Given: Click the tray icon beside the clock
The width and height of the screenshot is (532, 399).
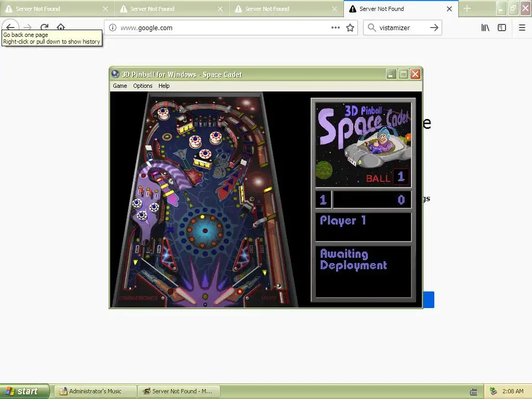Looking at the screenshot, I should pos(494,392).
